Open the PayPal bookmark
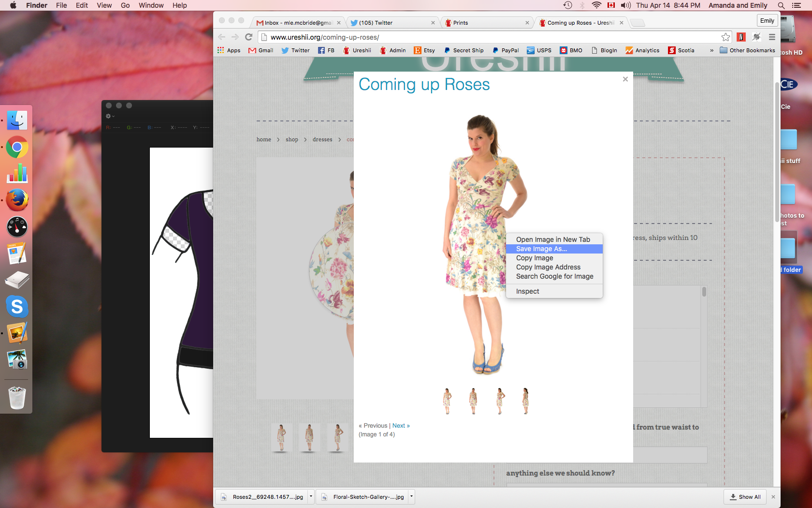Viewport: 812px width, 508px height. (505, 50)
